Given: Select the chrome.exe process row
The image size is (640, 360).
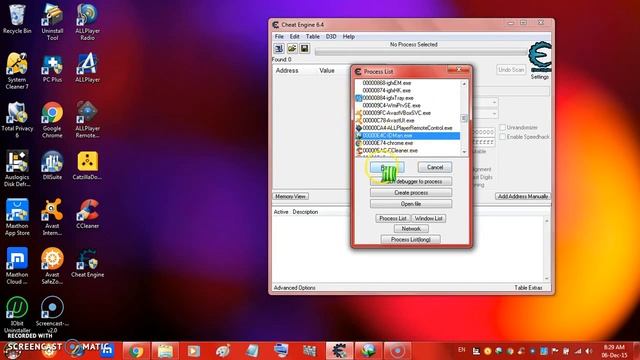Looking at the screenshot, I should click(x=408, y=143).
